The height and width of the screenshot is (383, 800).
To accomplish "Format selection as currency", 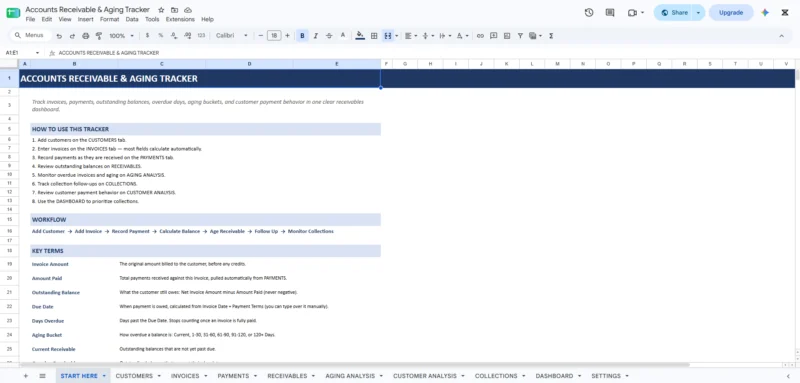I will (x=147, y=36).
